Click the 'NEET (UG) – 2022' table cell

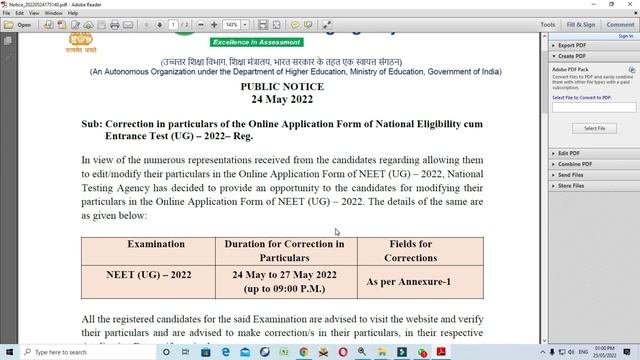point(149,282)
